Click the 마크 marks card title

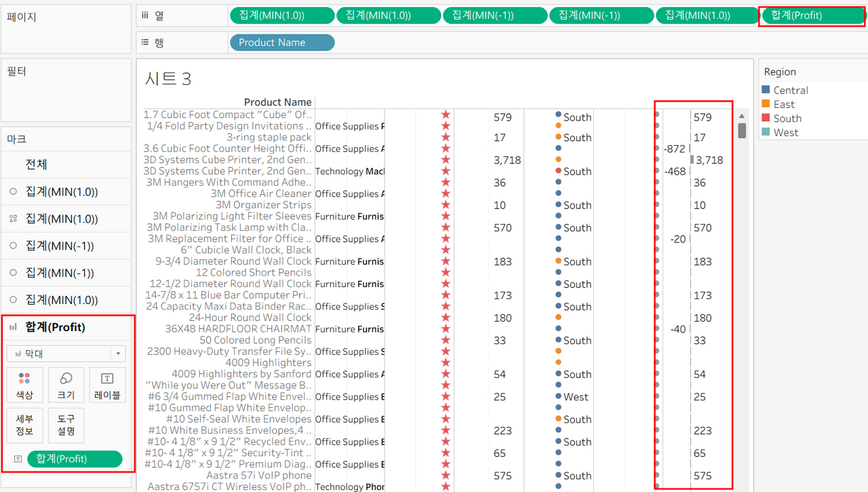pyautogui.click(x=16, y=138)
